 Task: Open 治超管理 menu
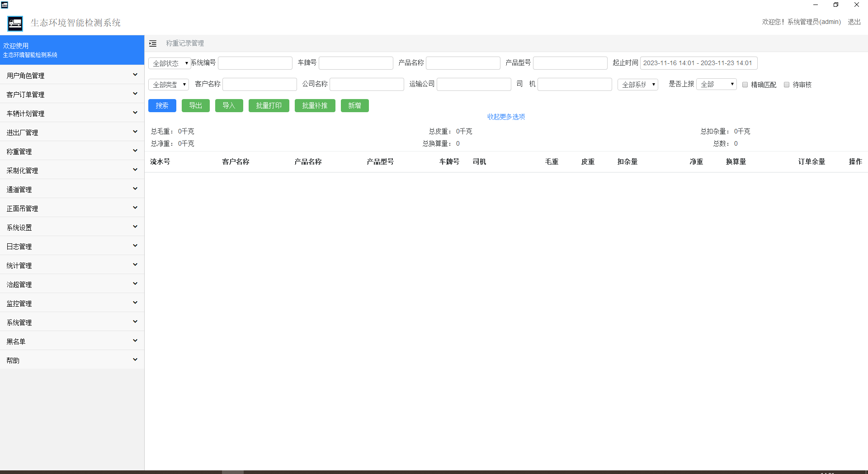(72, 284)
